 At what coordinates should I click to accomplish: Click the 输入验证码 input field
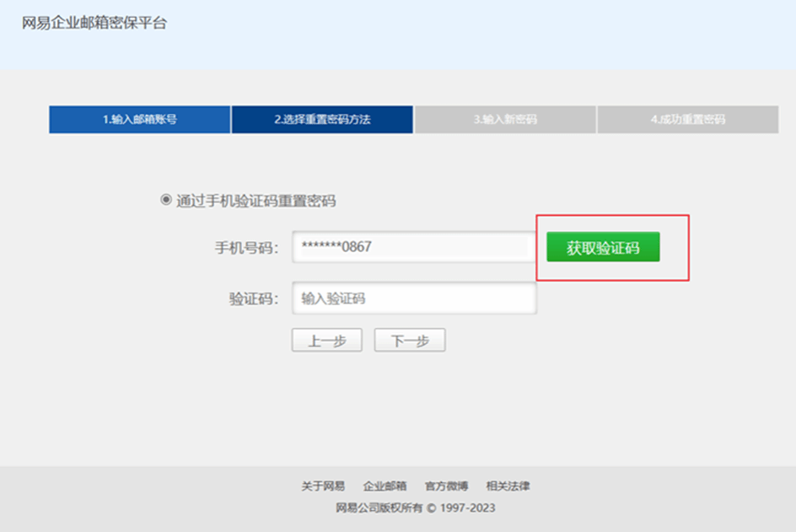(414, 298)
